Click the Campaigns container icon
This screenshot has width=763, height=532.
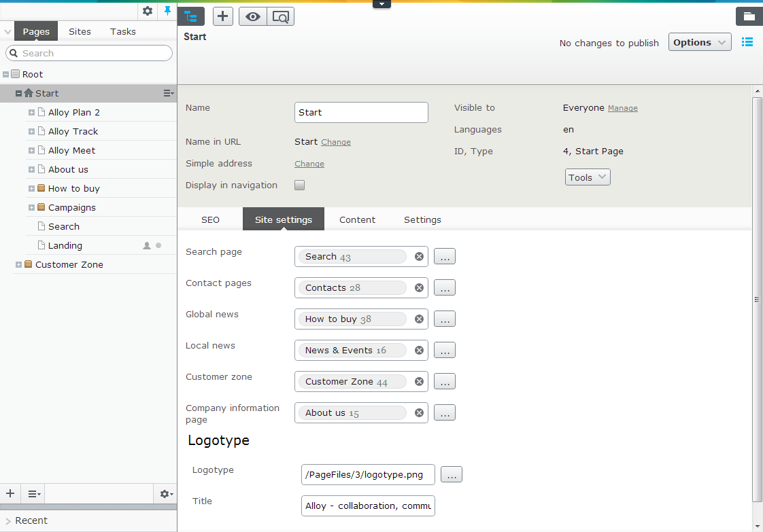coord(41,207)
